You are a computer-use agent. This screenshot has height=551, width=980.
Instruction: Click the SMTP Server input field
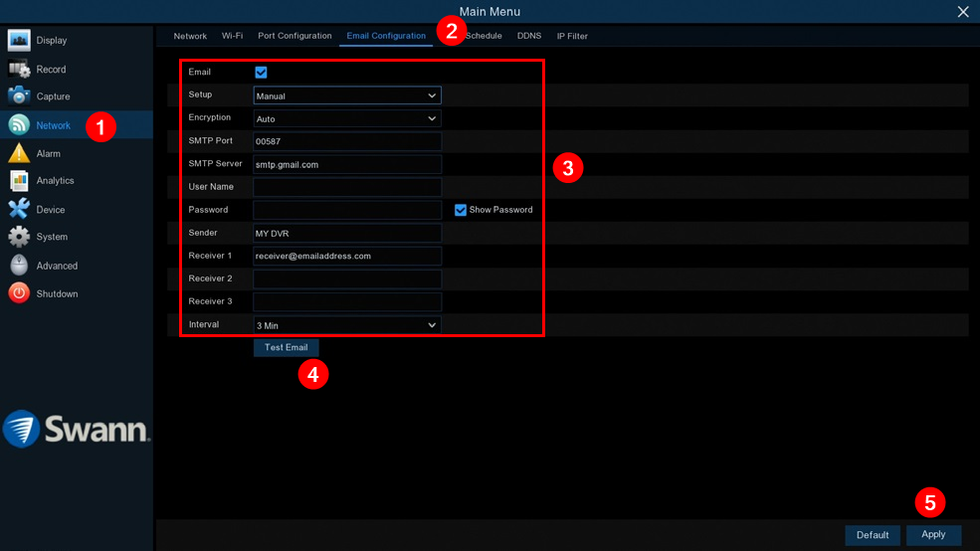[x=347, y=164]
